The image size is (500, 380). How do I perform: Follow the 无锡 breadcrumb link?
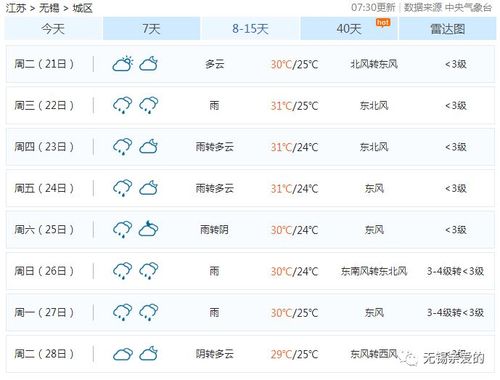[x=49, y=8]
